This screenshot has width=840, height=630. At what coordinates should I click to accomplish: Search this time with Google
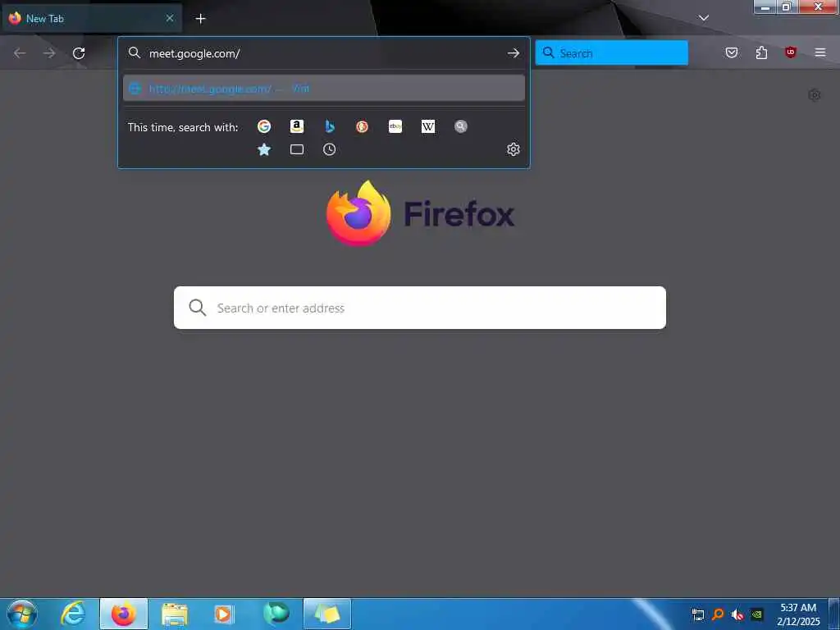(263, 126)
